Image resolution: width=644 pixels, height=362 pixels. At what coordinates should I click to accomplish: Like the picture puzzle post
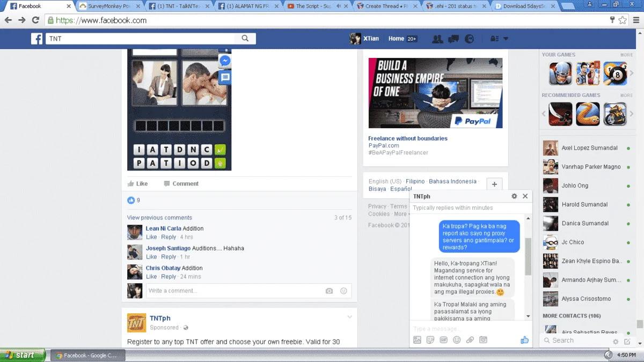coord(137,183)
